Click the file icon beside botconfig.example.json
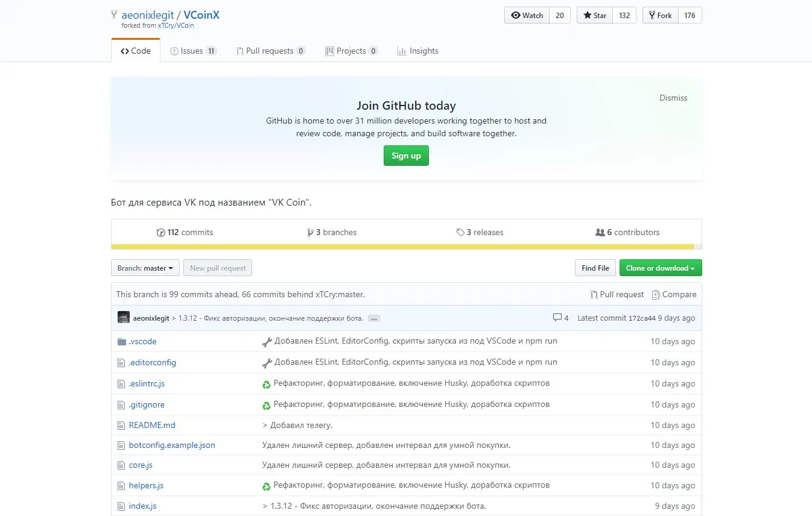The image size is (812, 516). point(121,445)
